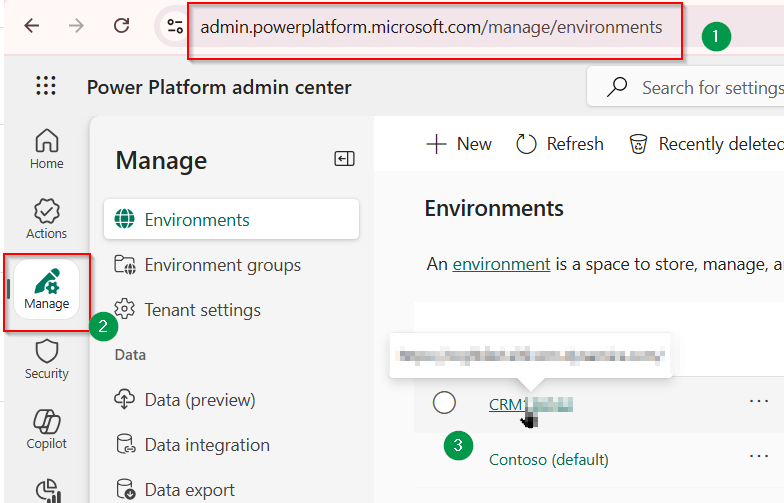Click the browser forward arrow
The width and height of the screenshot is (784, 503).
click(x=76, y=26)
